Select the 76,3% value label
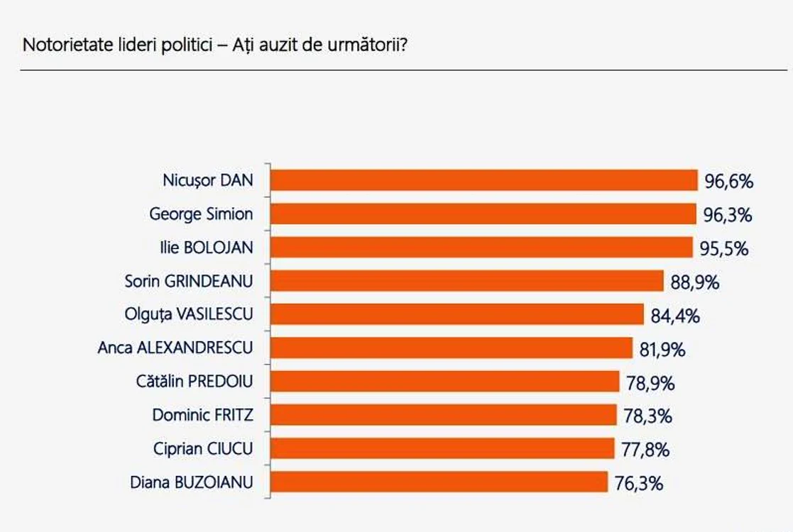 click(639, 484)
